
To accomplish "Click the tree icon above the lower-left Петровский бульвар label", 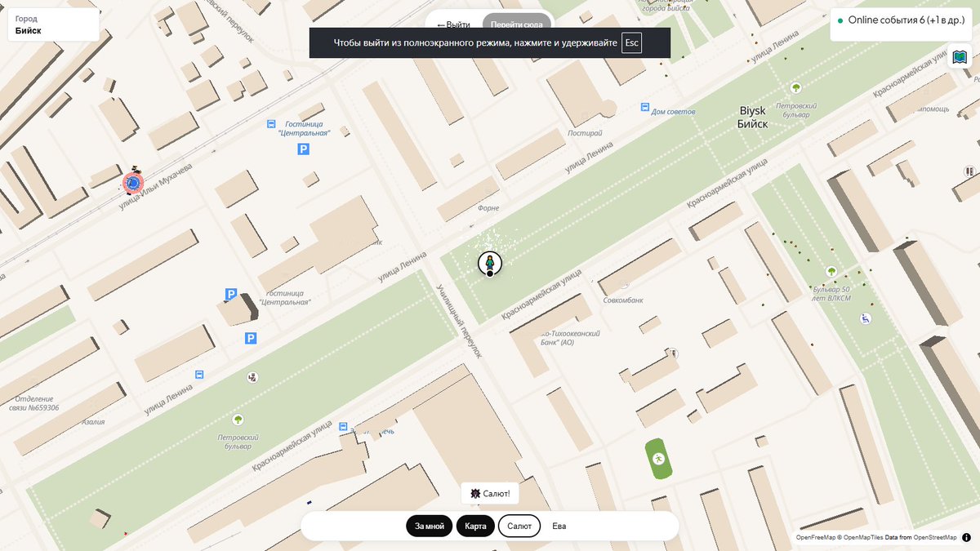I will pos(238,420).
